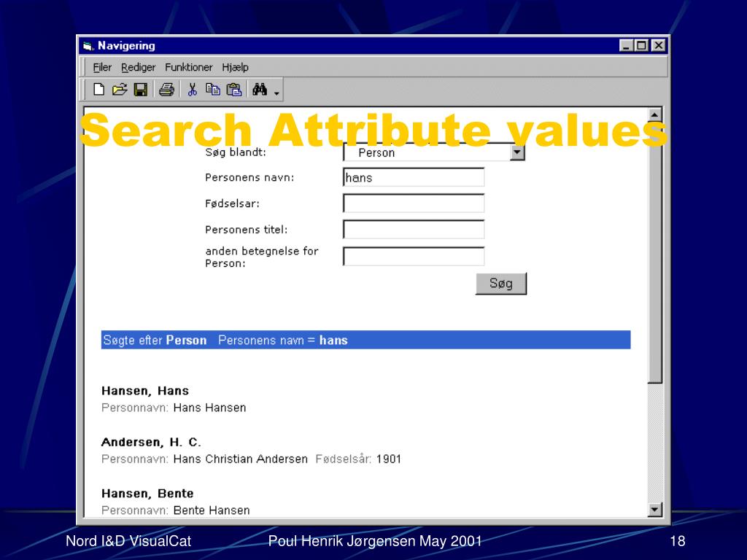The width and height of the screenshot is (747, 560).
Task: Open the 'Andersen, H. C.' result
Action: (x=151, y=442)
